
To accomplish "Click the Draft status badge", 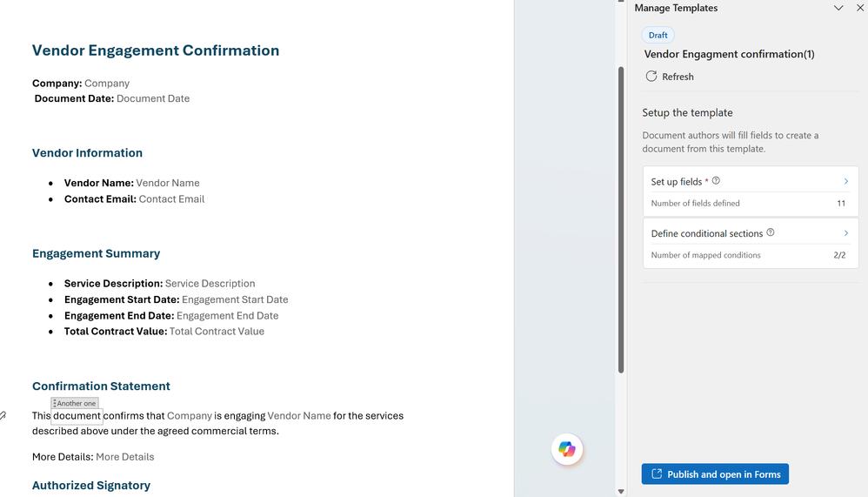I will click(x=658, y=35).
